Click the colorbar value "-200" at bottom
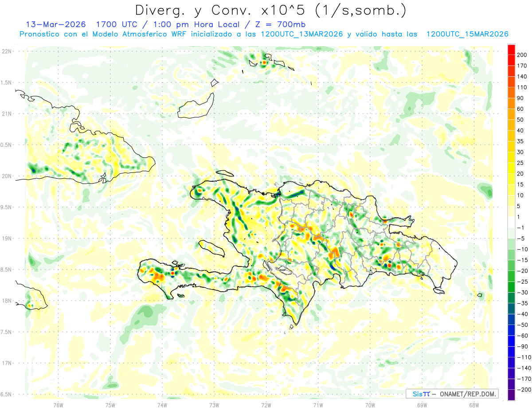 pyautogui.click(x=524, y=390)
